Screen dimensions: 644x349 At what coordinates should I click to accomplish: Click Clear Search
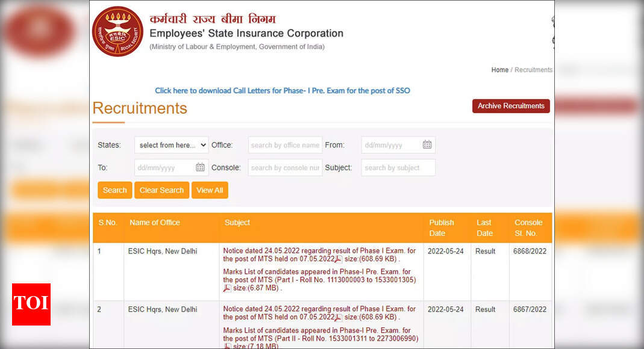pyautogui.click(x=161, y=190)
